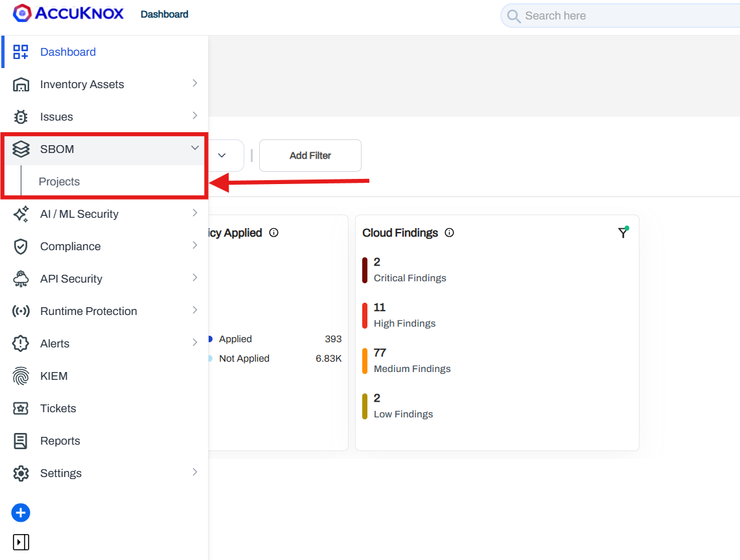Expand the AI / ML Security chevron
Image resolution: width=740 pixels, height=560 pixels.
click(195, 213)
